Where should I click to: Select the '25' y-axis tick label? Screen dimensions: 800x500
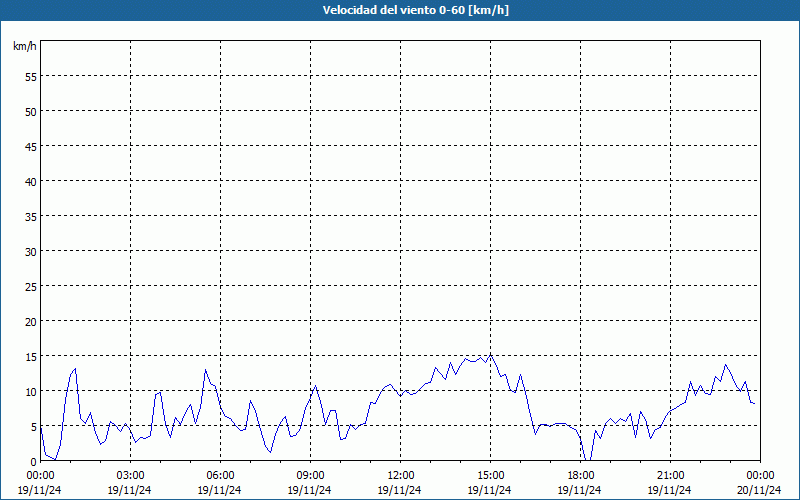coord(31,287)
